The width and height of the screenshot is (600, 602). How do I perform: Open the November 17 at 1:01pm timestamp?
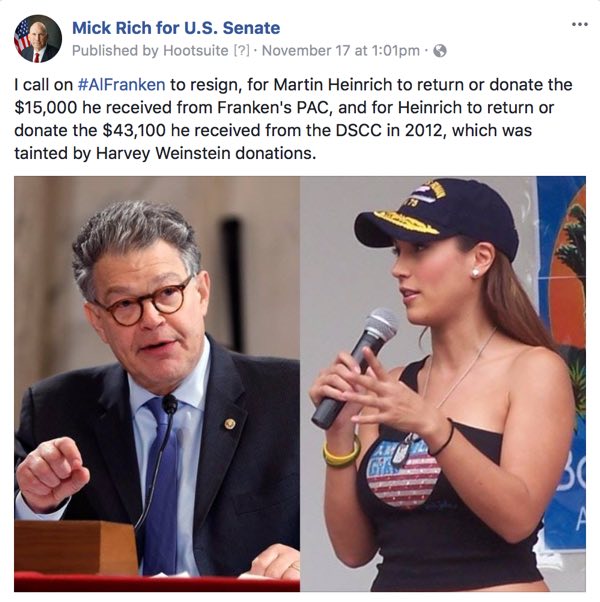pyautogui.click(x=340, y=51)
